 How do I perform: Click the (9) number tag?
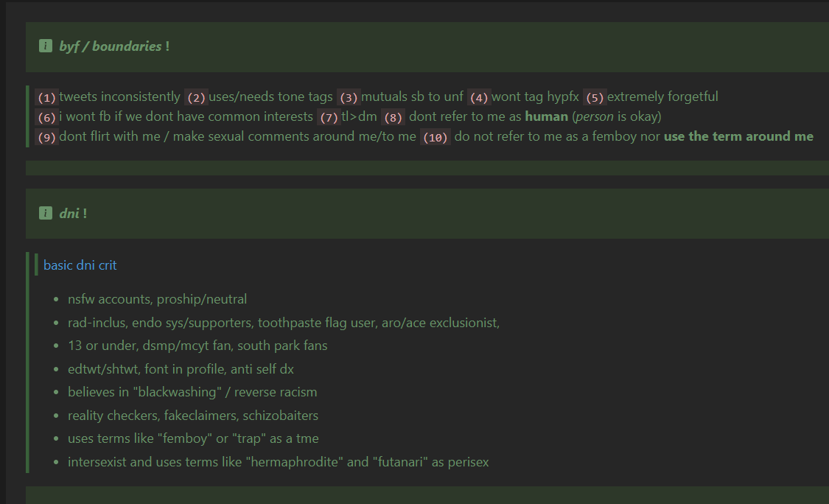[46, 137]
